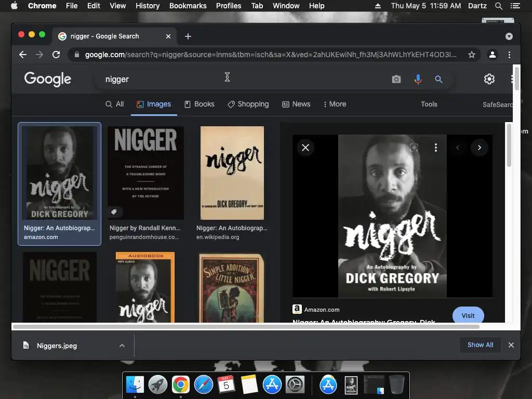
Task: Open the Apple menu
Action: click(14, 6)
